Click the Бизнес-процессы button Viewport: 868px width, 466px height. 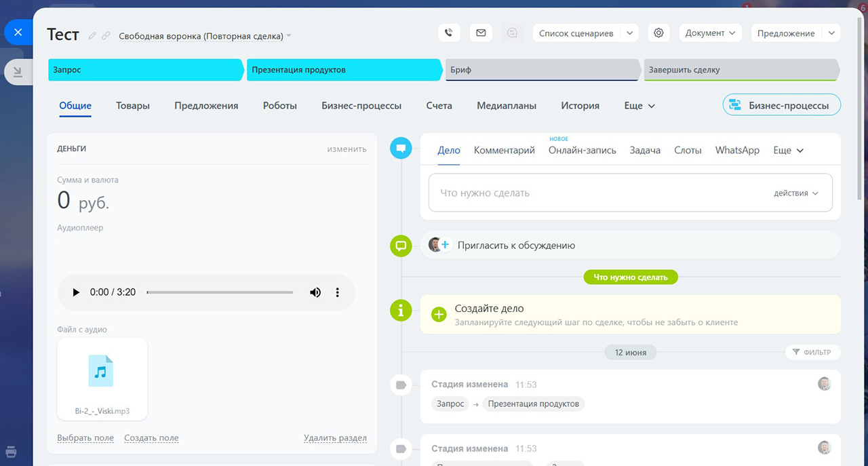(x=781, y=105)
